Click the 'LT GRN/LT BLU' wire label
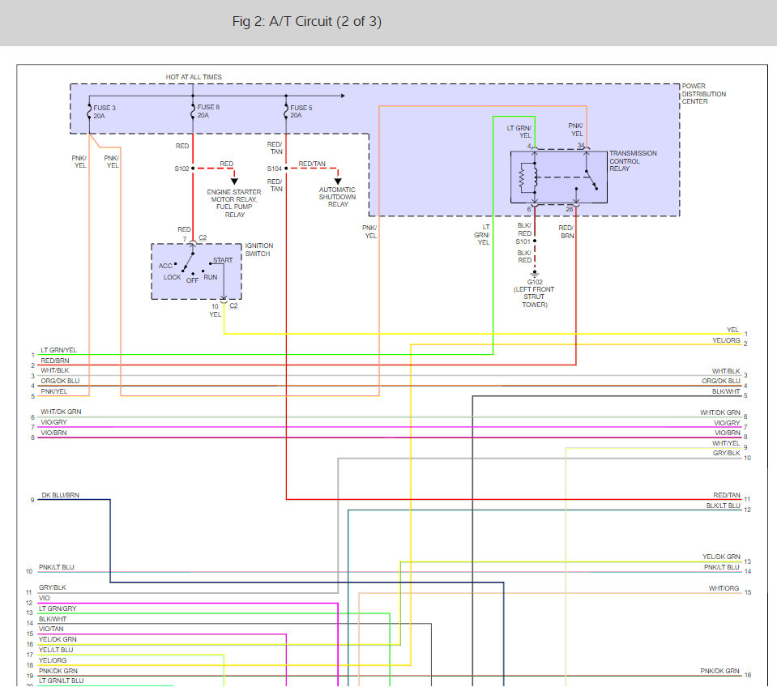The width and height of the screenshot is (777, 700). 61,681
